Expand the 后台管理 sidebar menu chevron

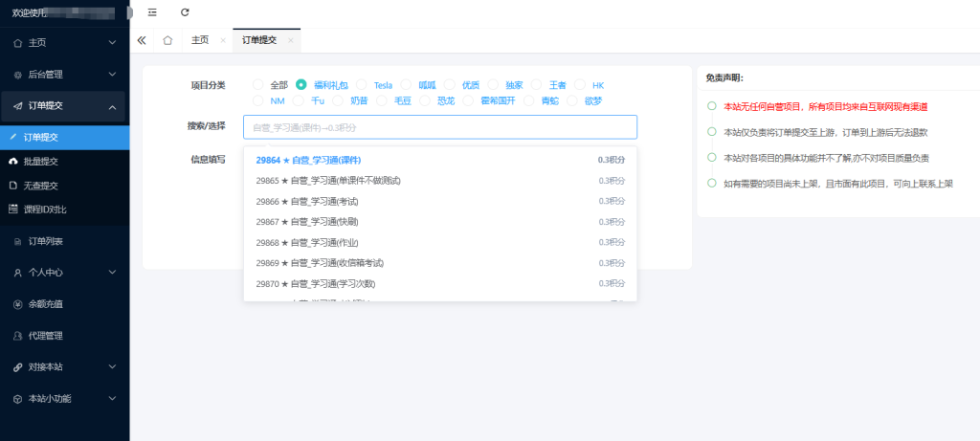(x=113, y=75)
